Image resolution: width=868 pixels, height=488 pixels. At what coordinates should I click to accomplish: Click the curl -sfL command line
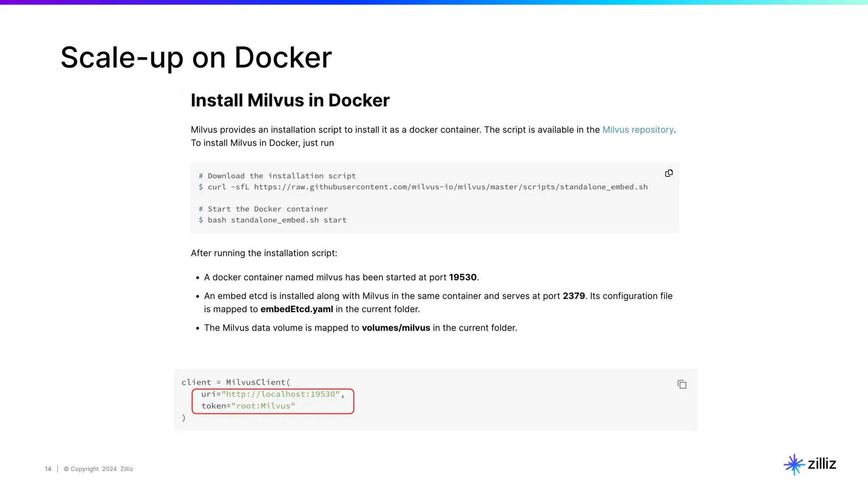pyautogui.click(x=423, y=187)
